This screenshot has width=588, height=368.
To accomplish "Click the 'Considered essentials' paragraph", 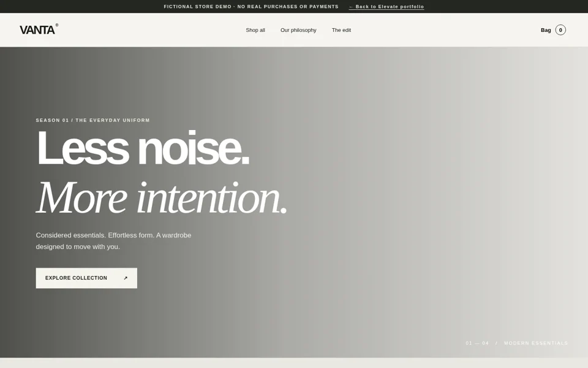I will point(114,241).
